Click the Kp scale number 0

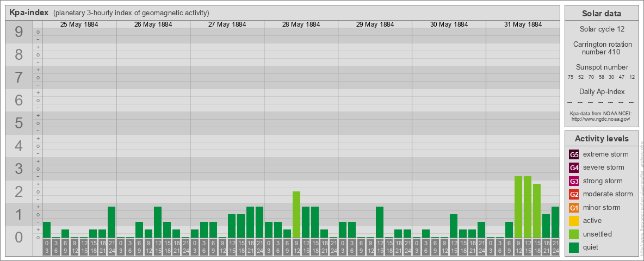tap(19, 237)
